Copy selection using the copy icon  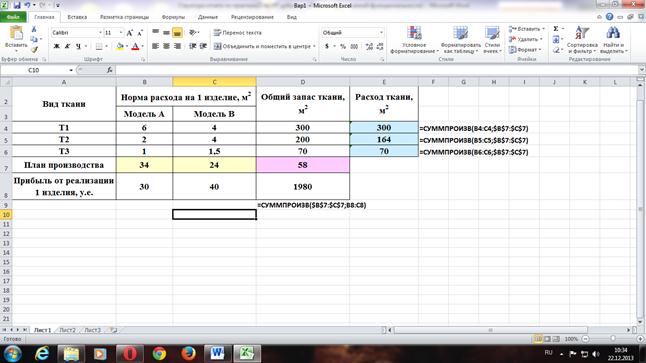(34, 39)
